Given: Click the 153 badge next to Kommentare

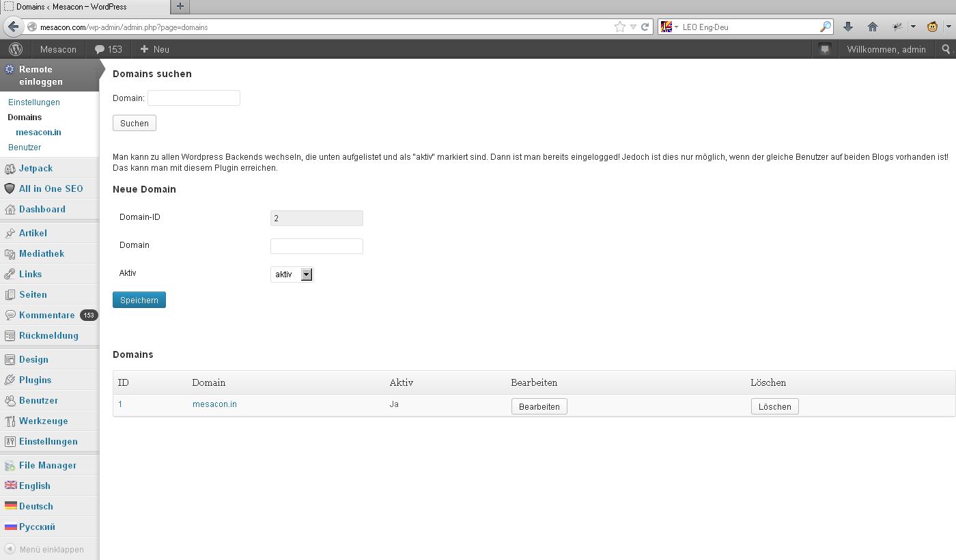Looking at the screenshot, I should (89, 316).
